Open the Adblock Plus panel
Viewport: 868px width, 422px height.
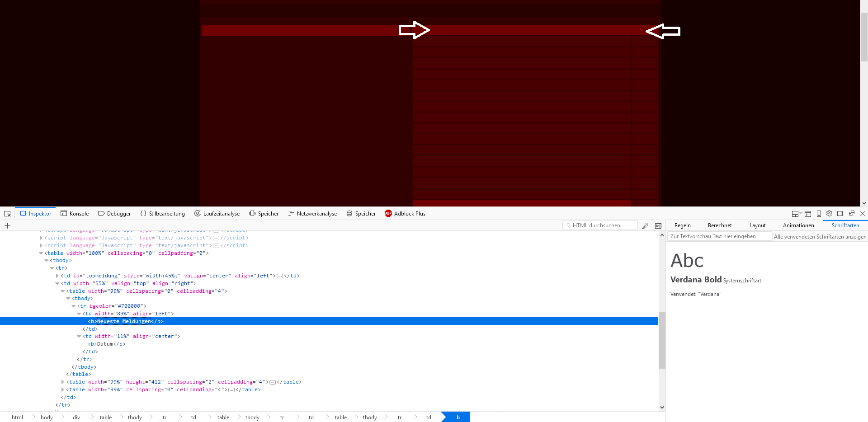405,214
